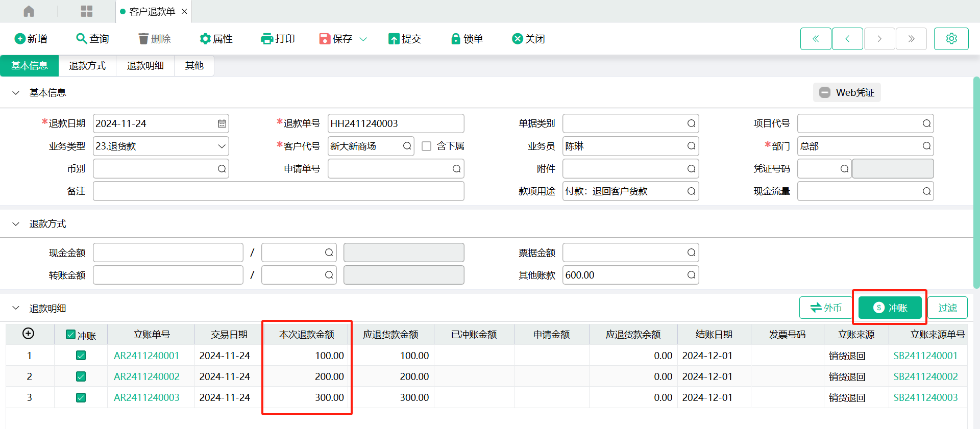Uncheck row AR2411240001 冲账 checkbox

pos(81,356)
